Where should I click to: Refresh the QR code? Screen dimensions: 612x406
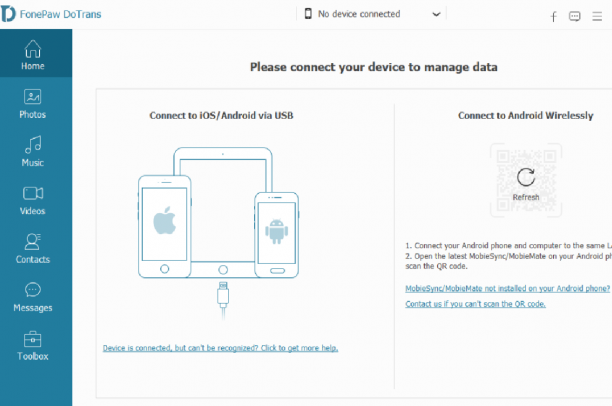pos(526,183)
